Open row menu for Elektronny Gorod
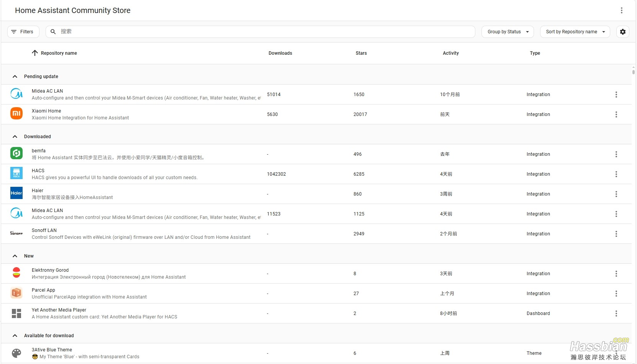The width and height of the screenshot is (637, 364). [x=616, y=274]
